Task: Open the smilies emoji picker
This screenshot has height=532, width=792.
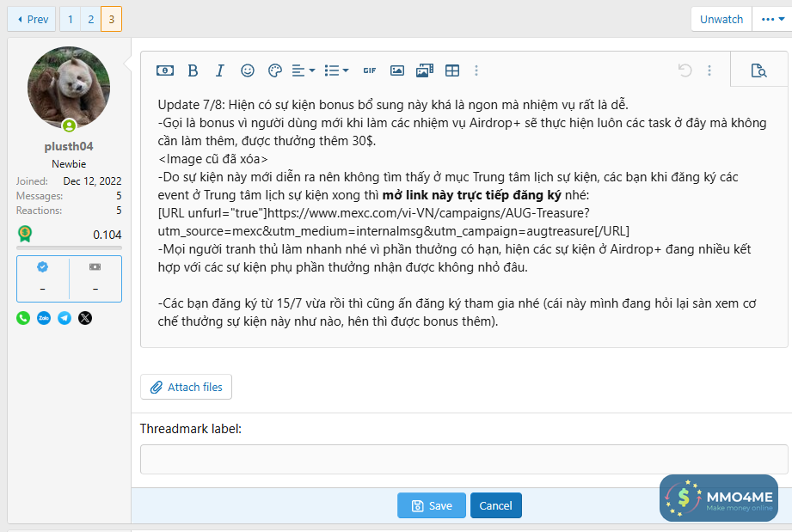Action: [x=248, y=70]
